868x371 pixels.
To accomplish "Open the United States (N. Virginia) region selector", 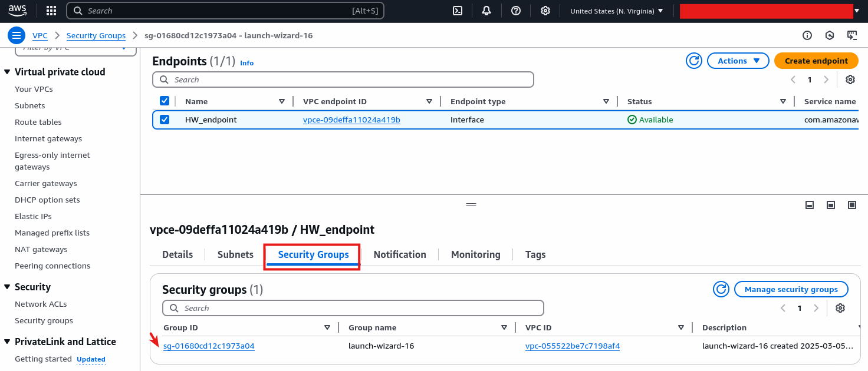I will pos(616,11).
